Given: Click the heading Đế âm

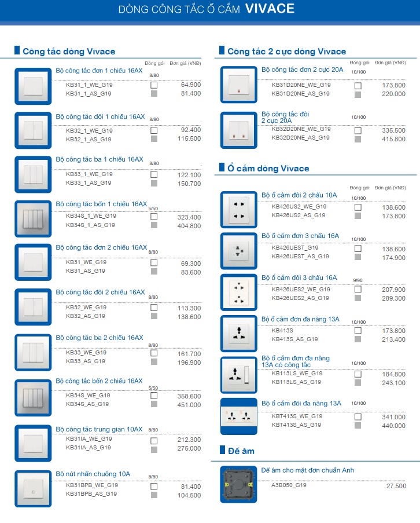Looking at the screenshot, I should (241, 451).
